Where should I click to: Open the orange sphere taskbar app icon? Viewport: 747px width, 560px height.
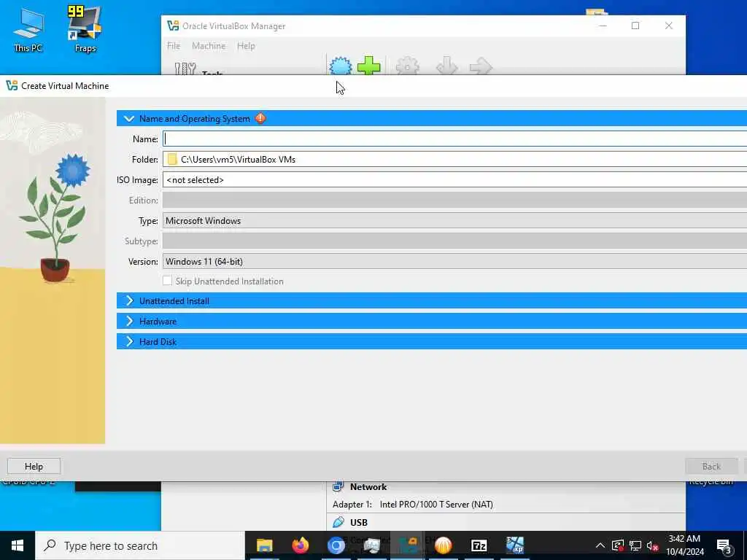[443, 545]
